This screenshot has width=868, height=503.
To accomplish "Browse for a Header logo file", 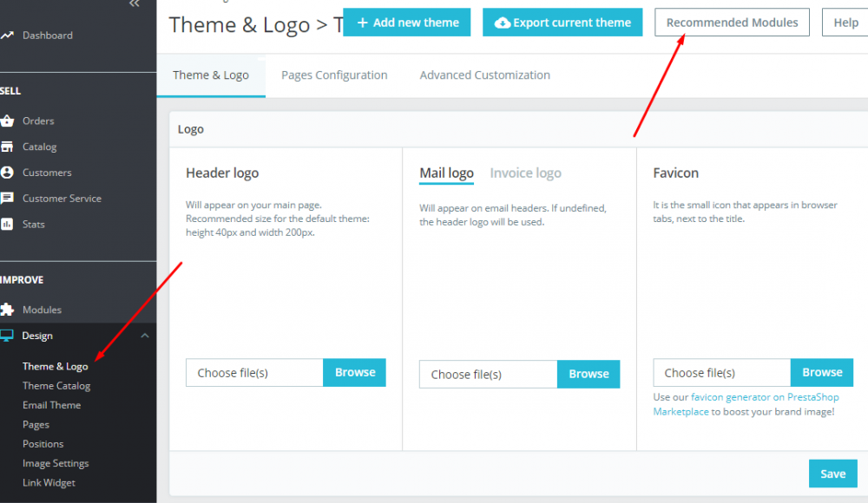I will click(355, 372).
